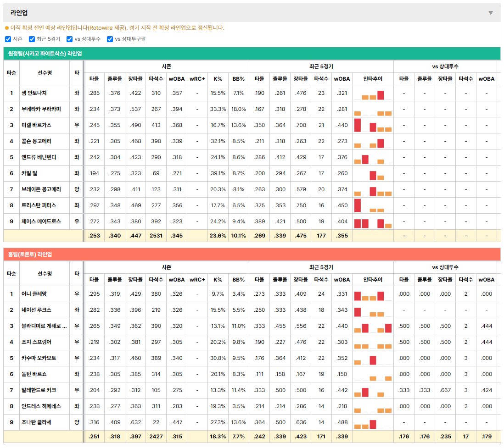Sort home table by K% column
504x448 pixels.
pos(218,280)
